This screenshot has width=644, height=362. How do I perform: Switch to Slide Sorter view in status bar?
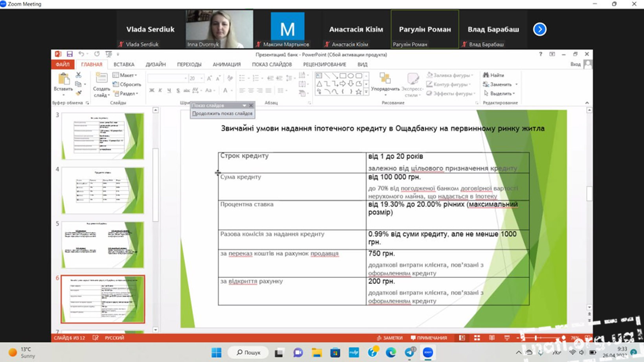coord(477,338)
